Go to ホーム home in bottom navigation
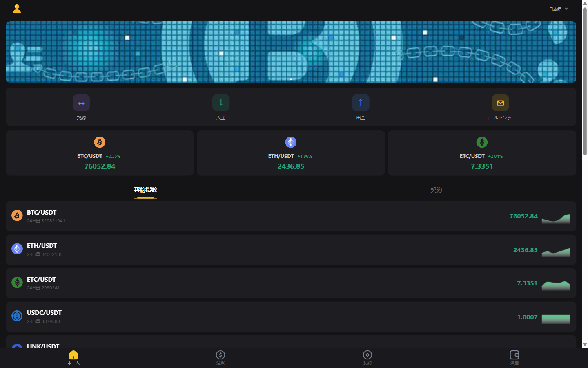This screenshot has width=588, height=368. coord(73,357)
